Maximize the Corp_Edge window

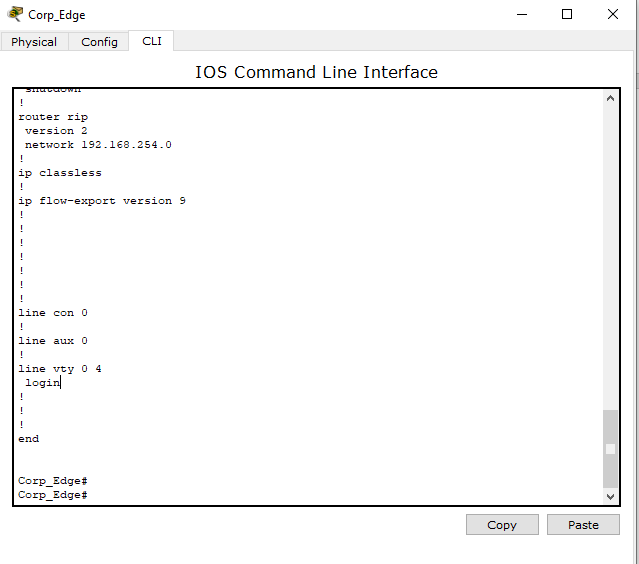tap(567, 15)
